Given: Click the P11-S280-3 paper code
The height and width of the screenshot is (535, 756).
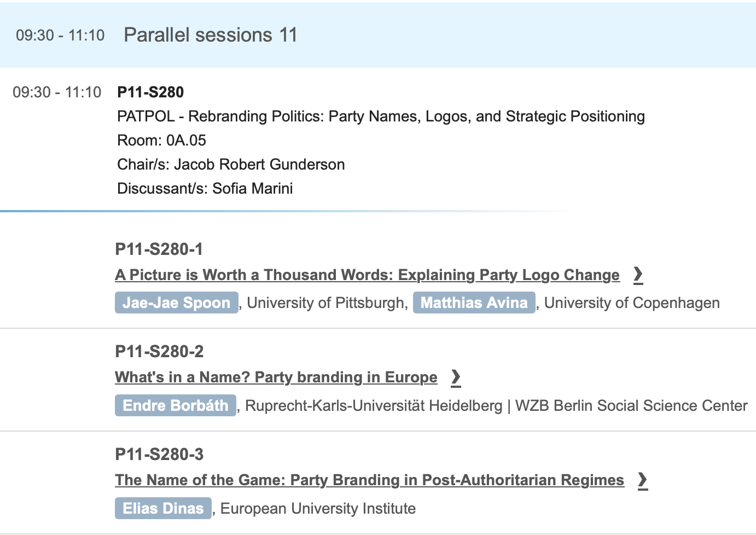Looking at the screenshot, I should point(159,454).
